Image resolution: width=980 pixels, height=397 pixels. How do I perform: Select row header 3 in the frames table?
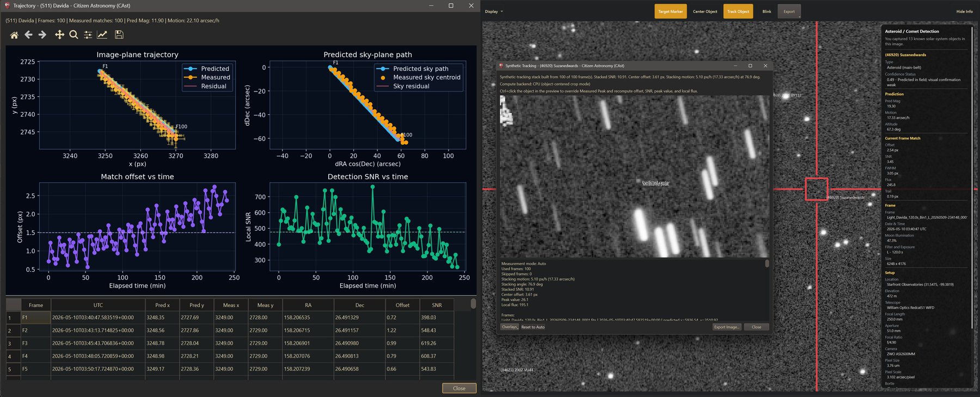click(x=13, y=344)
